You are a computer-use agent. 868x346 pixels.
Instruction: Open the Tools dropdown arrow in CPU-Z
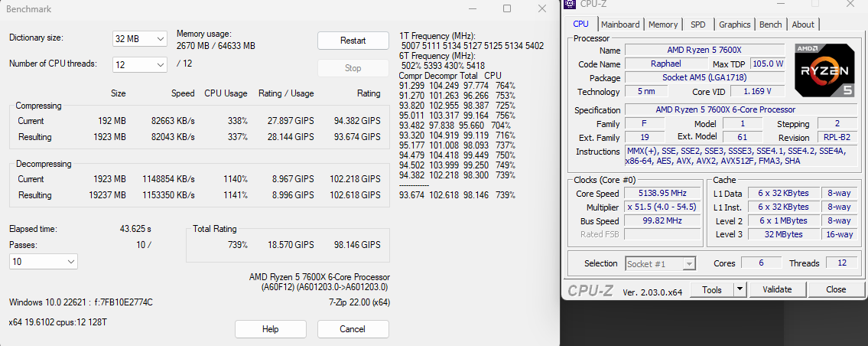pyautogui.click(x=740, y=289)
